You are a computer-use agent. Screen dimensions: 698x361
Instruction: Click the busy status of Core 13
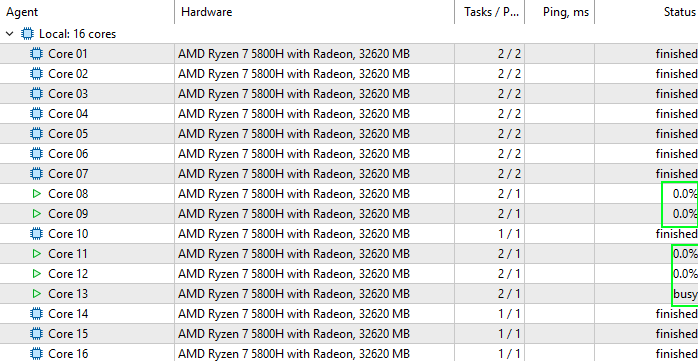coord(685,294)
